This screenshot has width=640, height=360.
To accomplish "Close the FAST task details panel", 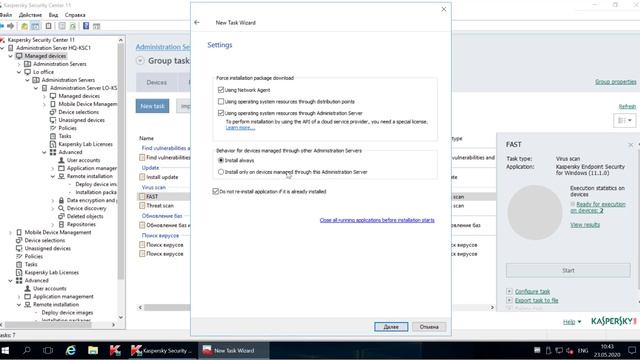I will (631, 145).
